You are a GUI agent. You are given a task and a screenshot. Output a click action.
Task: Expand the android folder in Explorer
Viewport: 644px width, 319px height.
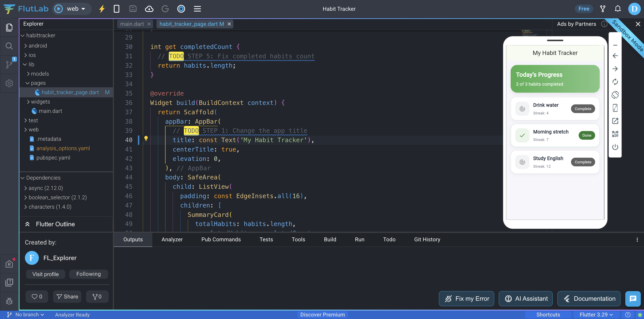37,45
